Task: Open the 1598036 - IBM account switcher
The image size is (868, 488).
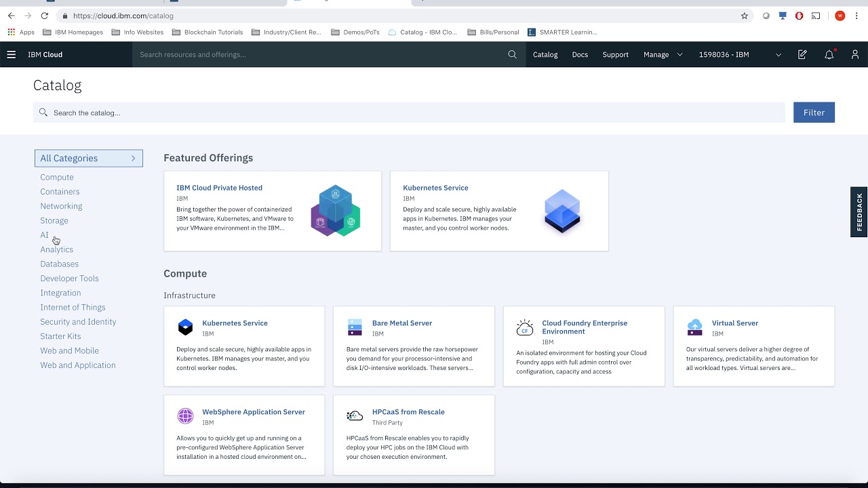Action: pos(739,54)
